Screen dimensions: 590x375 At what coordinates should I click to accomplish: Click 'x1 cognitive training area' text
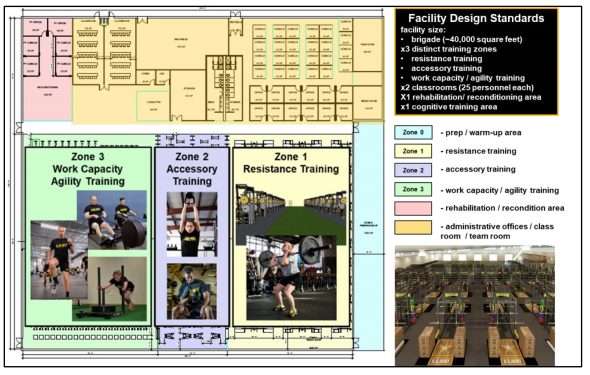tap(449, 107)
